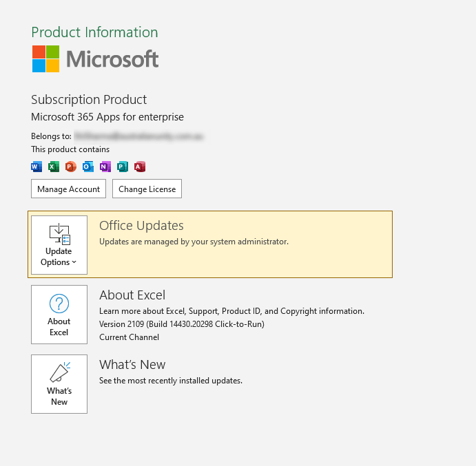Click the OneNote app icon
The width and height of the screenshot is (476, 466).
pos(105,167)
